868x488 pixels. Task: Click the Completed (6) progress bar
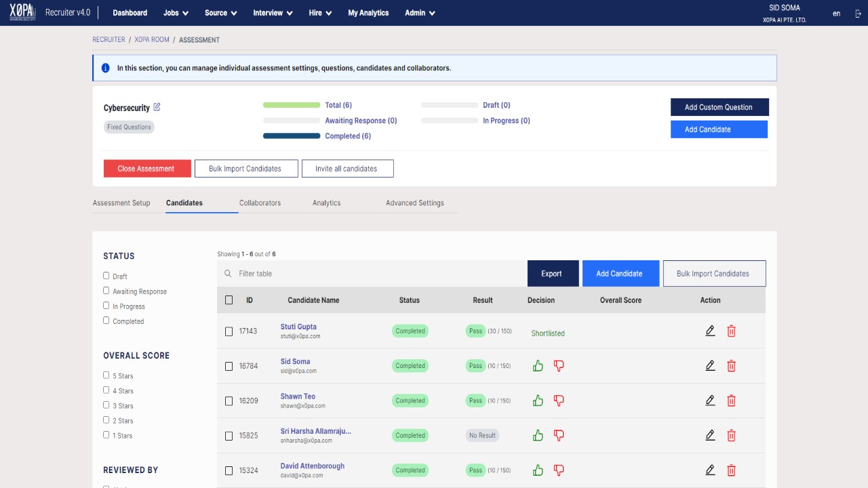pyautogui.click(x=292, y=136)
